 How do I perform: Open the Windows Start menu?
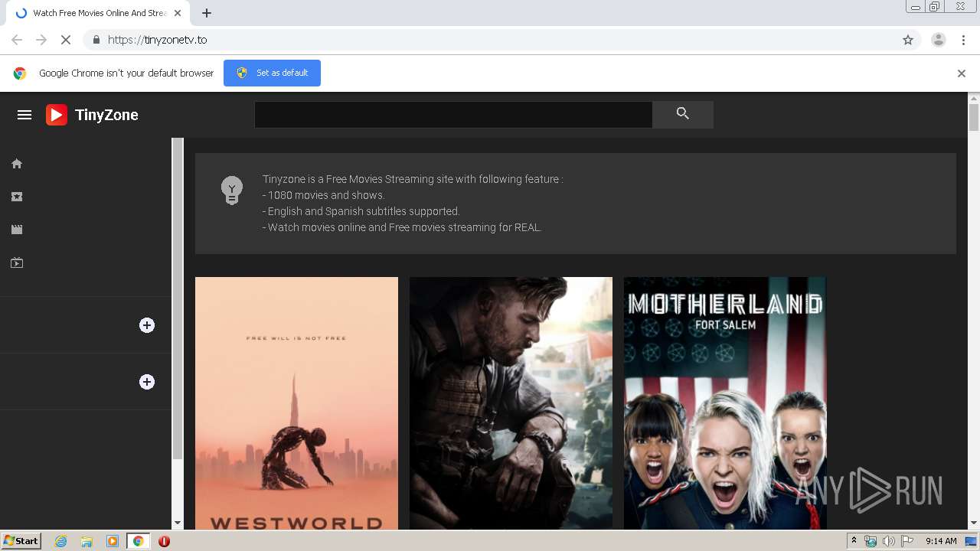pyautogui.click(x=21, y=541)
